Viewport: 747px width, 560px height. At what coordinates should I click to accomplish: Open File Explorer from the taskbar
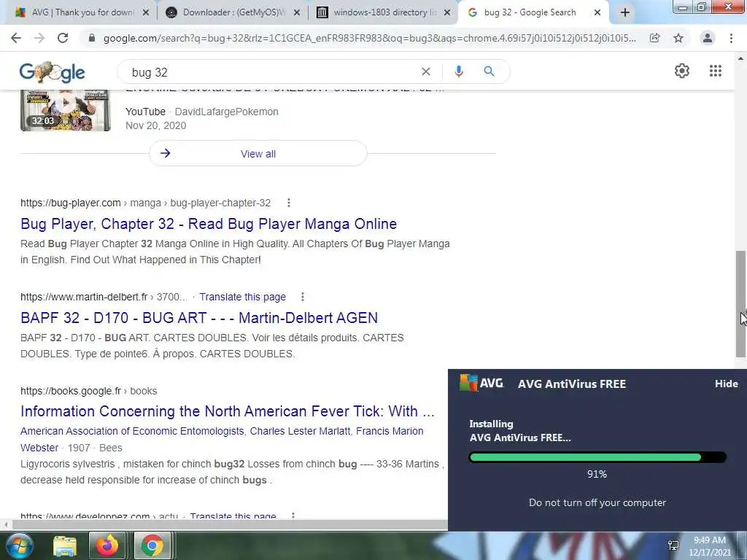(65, 545)
